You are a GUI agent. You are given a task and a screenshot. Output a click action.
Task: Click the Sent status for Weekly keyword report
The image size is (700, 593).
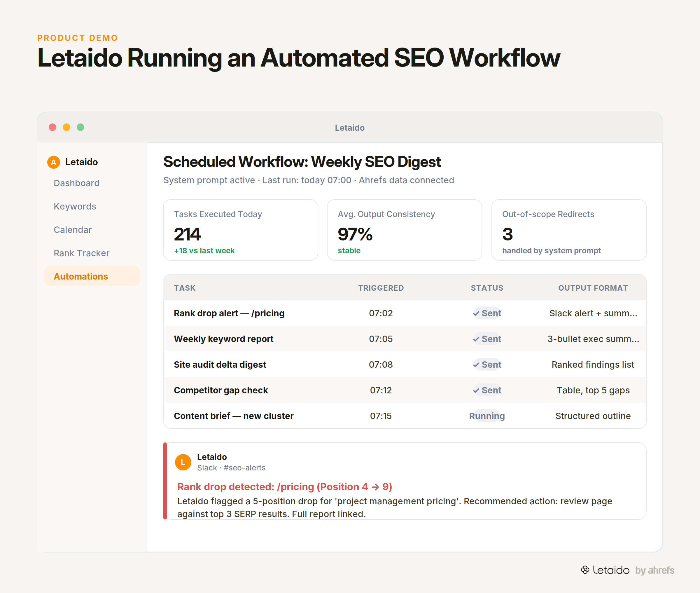pos(487,339)
